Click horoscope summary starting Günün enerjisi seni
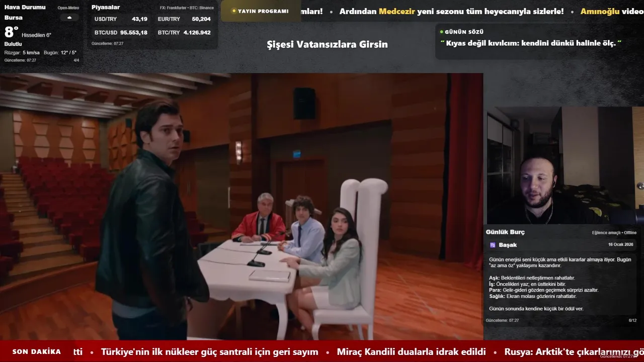 [560, 262]
